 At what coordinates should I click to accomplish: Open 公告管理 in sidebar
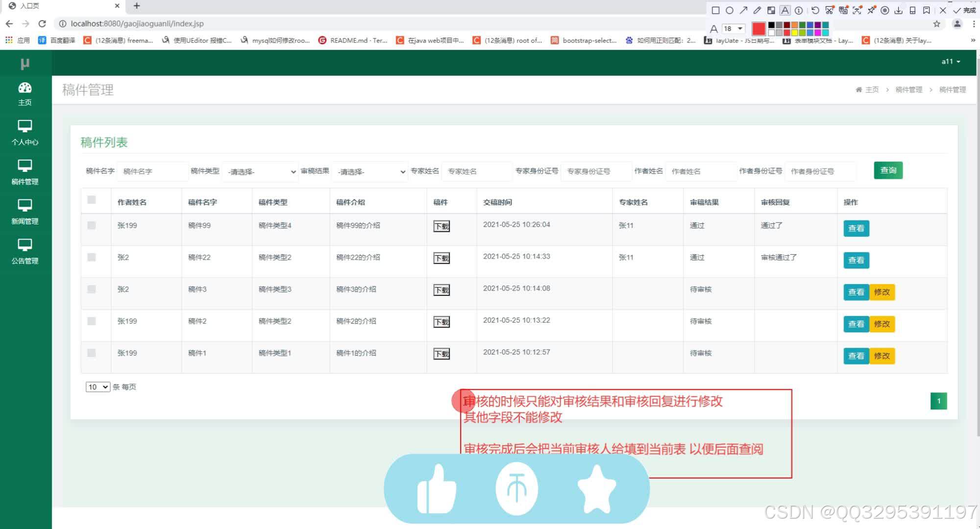click(x=25, y=252)
